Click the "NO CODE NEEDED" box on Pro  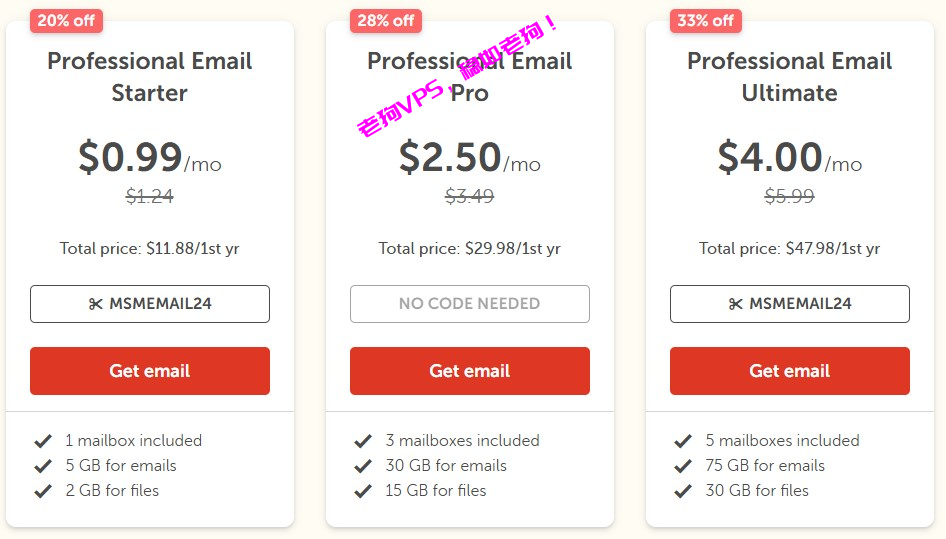(x=469, y=304)
